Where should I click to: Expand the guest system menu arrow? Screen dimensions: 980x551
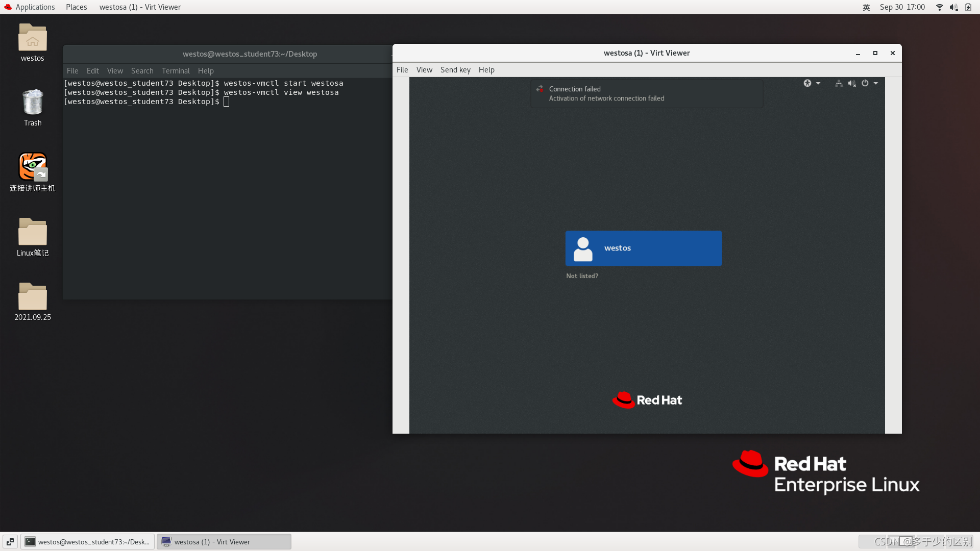pos(876,83)
